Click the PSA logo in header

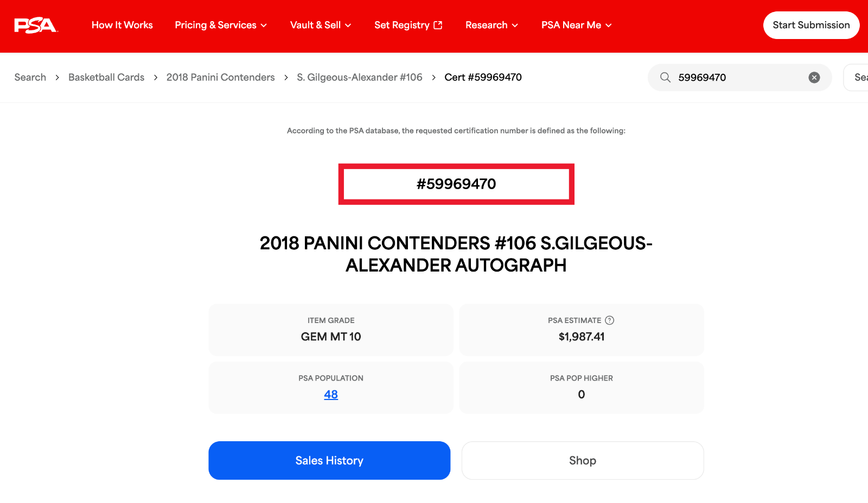[36, 25]
